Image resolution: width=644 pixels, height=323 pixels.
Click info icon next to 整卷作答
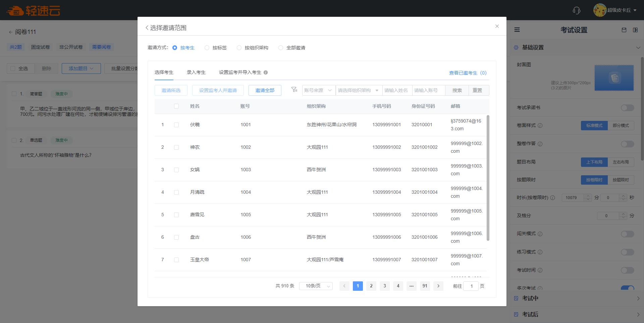[540, 144]
